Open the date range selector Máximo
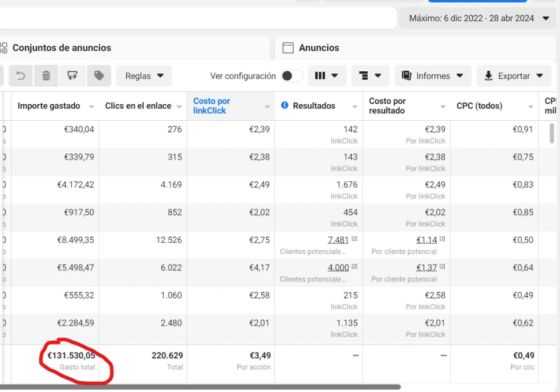 (x=478, y=18)
